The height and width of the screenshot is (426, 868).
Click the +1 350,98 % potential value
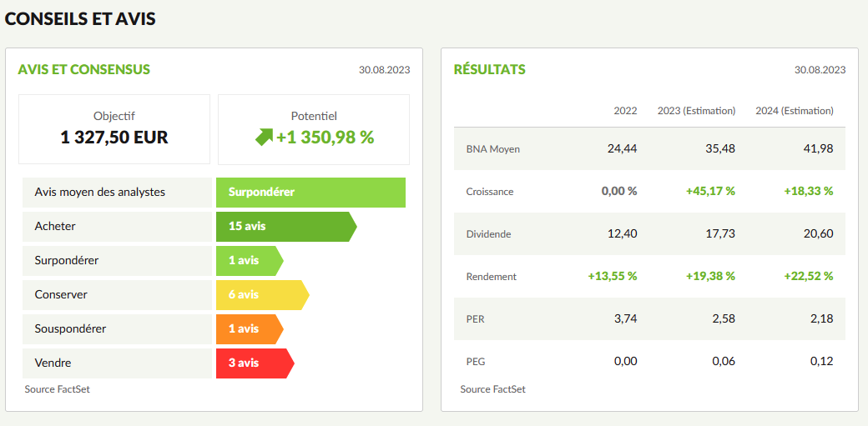[325, 138]
